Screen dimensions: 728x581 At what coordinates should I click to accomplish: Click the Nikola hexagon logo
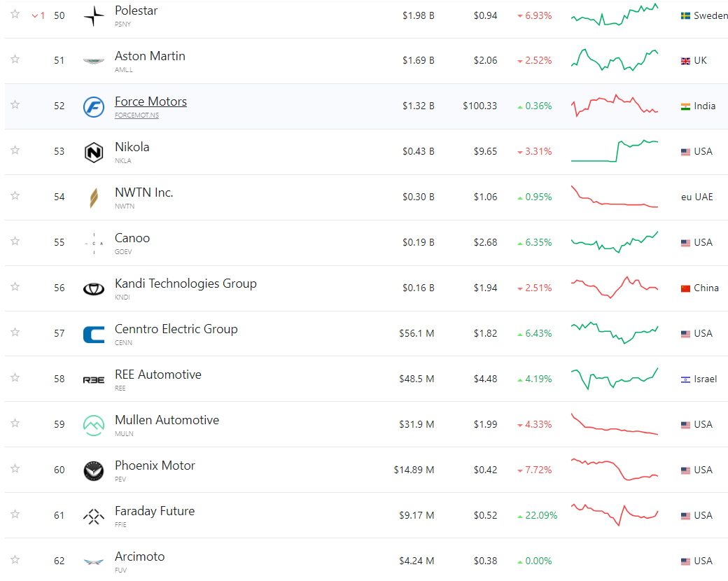click(x=94, y=153)
